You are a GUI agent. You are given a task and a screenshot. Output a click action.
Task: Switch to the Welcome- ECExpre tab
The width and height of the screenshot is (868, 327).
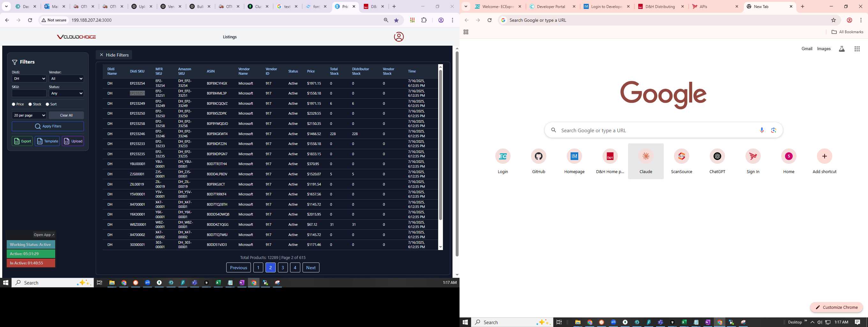tap(498, 6)
